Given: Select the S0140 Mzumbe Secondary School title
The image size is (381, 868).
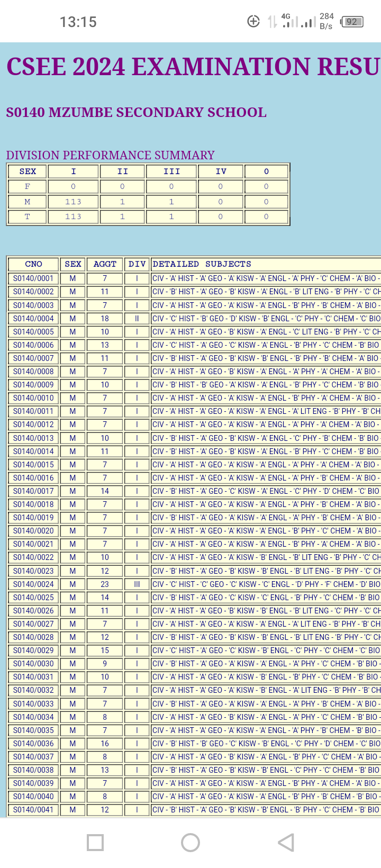Looking at the screenshot, I should tap(136, 112).
